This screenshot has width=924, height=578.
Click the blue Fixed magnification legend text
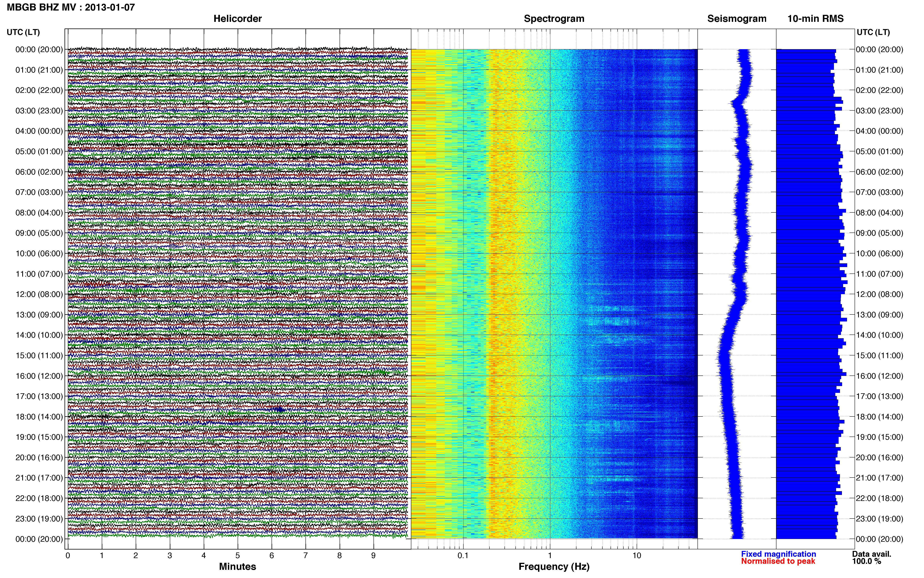coord(778,554)
